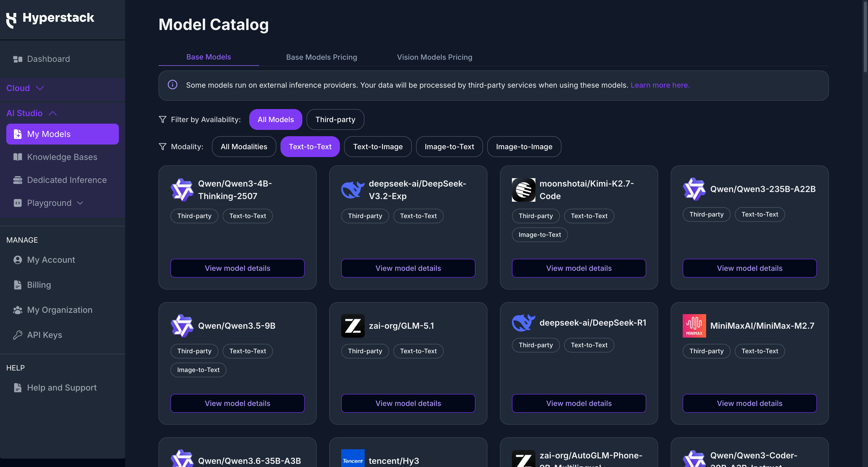Click the Qwen logo on Qwen3.5-9B card
The height and width of the screenshot is (467, 868).
click(182, 325)
